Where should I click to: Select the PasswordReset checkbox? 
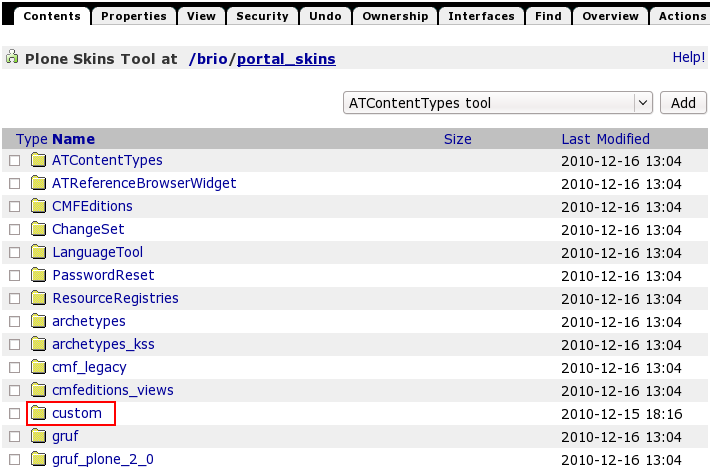(14, 275)
